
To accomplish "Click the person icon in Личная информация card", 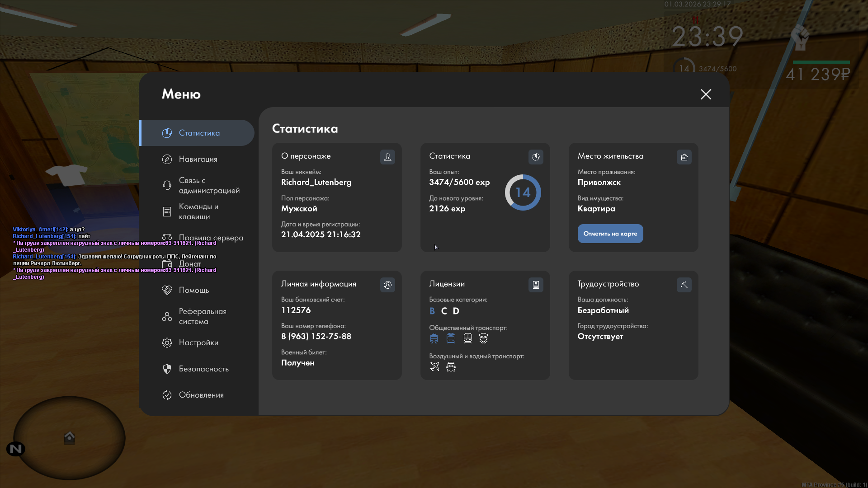I will pyautogui.click(x=387, y=285).
